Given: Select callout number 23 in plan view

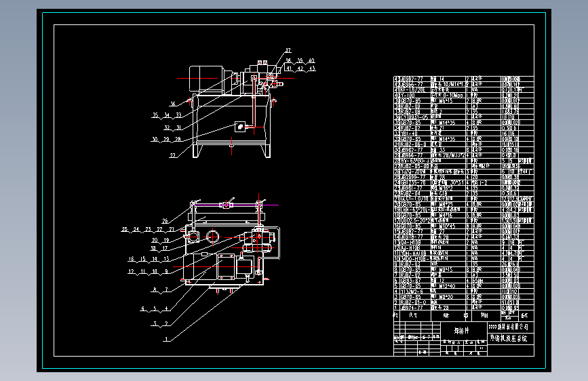Looking at the screenshot, I should (148, 229).
